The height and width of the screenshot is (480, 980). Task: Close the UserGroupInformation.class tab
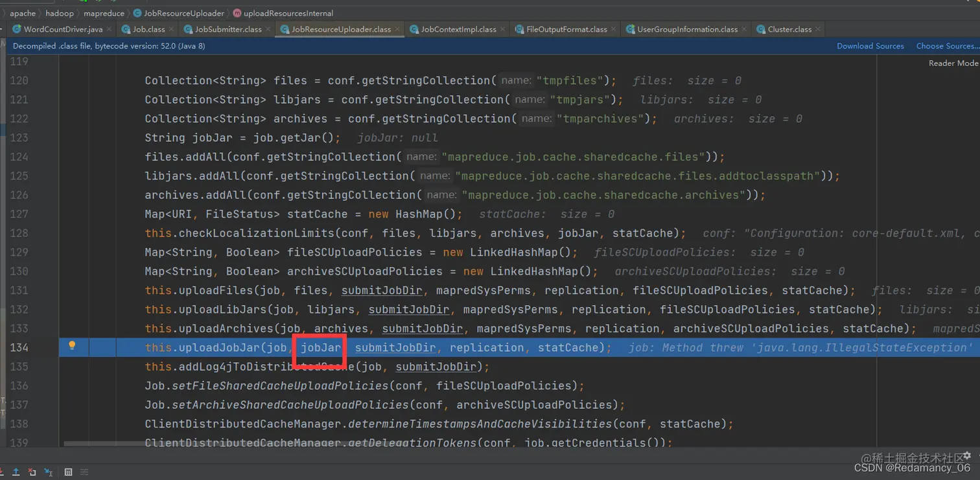[743, 29]
